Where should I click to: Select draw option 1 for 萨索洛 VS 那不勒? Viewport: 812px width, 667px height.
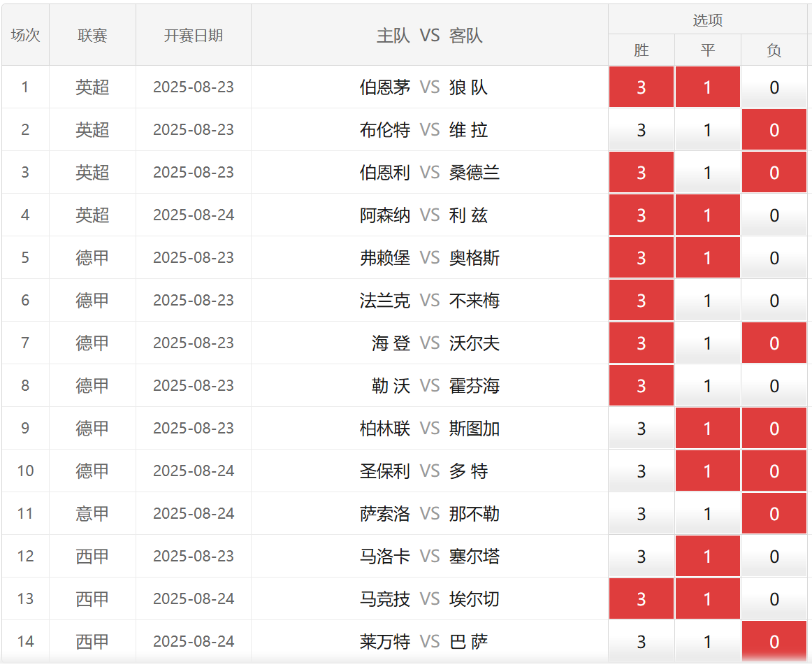pyautogui.click(x=707, y=514)
